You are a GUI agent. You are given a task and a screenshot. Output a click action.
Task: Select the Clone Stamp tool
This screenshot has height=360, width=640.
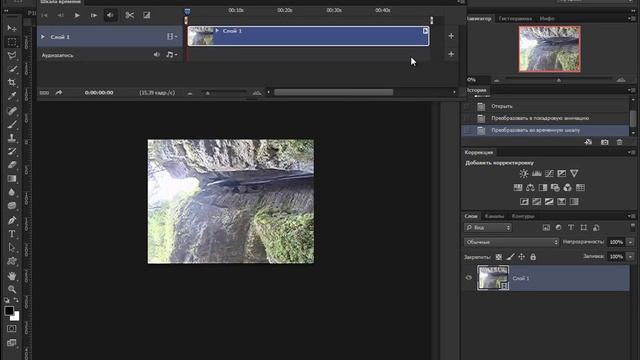12,138
